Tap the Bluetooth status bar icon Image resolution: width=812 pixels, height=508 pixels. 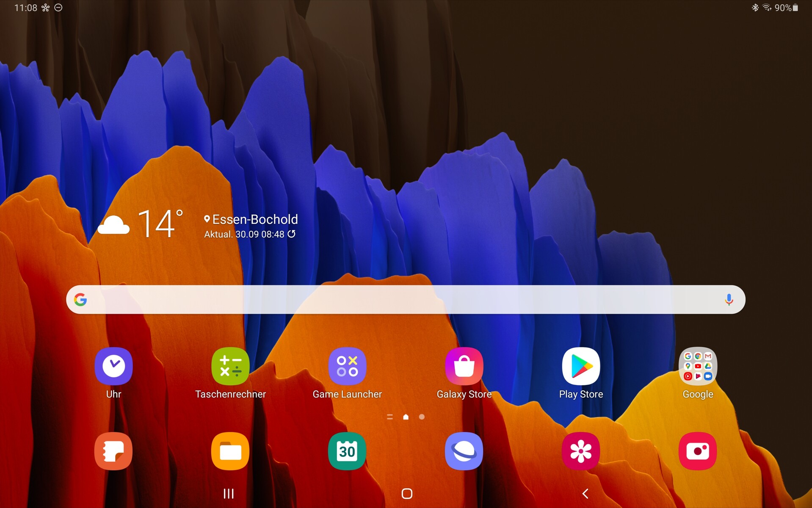755,8
